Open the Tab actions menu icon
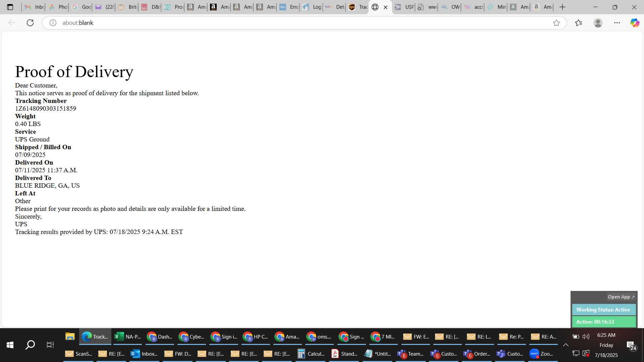The width and height of the screenshot is (644, 362). (10, 7)
